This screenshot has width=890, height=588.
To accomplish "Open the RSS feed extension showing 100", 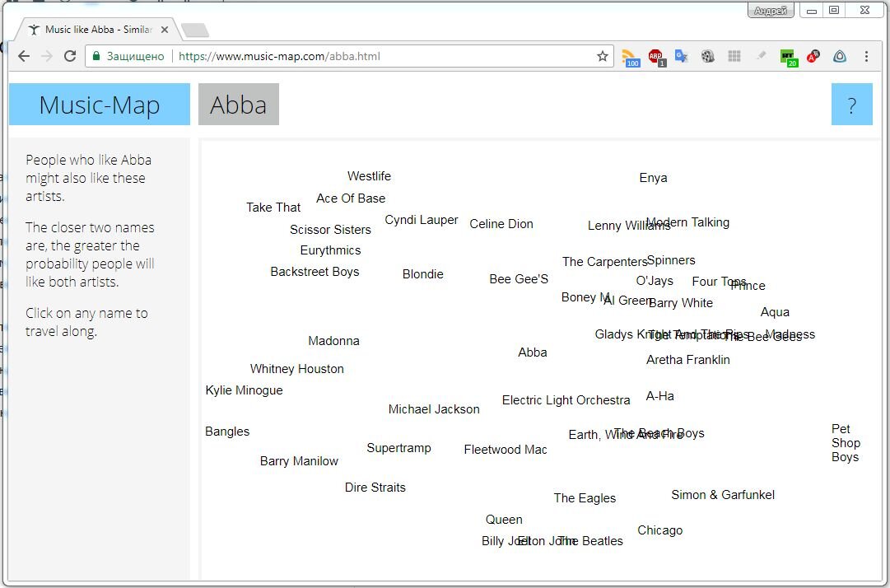I will [x=630, y=57].
